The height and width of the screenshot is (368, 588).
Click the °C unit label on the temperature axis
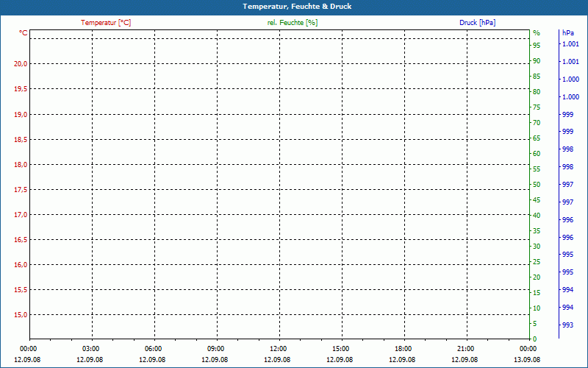(x=24, y=33)
